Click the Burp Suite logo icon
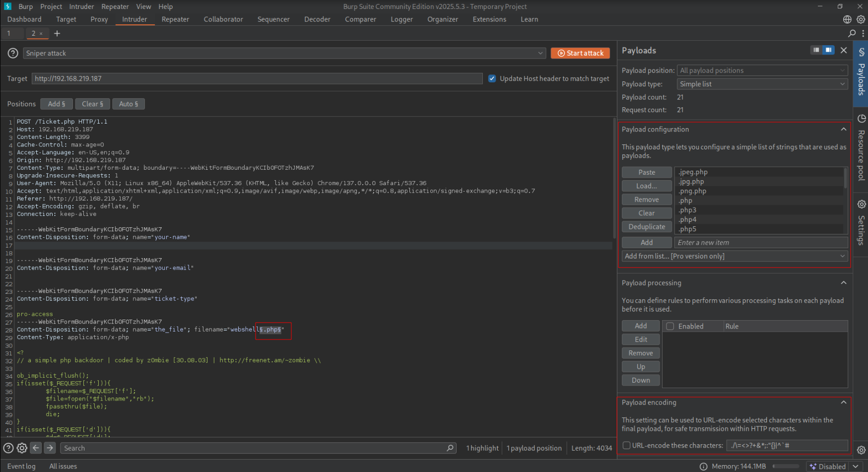 [x=8, y=6]
